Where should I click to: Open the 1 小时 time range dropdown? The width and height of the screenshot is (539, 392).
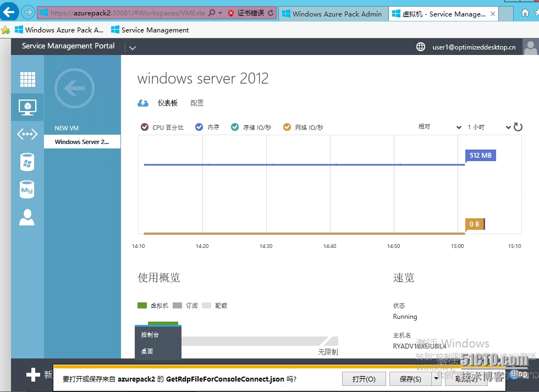tap(489, 127)
